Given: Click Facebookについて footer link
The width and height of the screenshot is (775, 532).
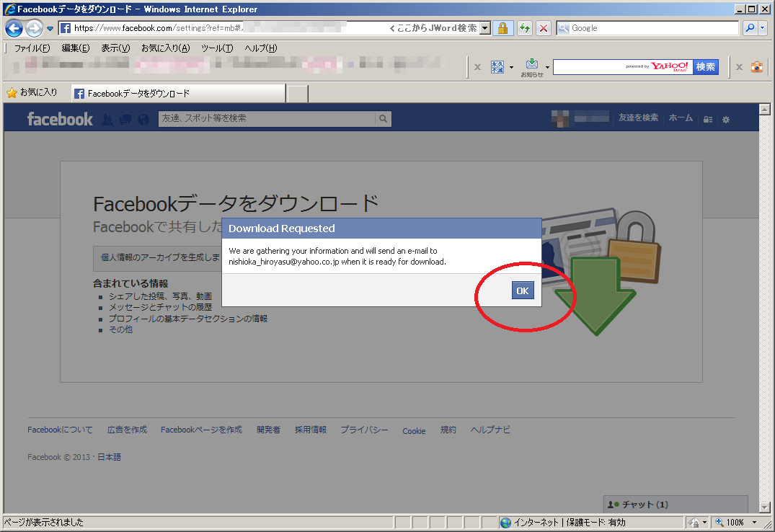Looking at the screenshot, I should tap(60, 430).
